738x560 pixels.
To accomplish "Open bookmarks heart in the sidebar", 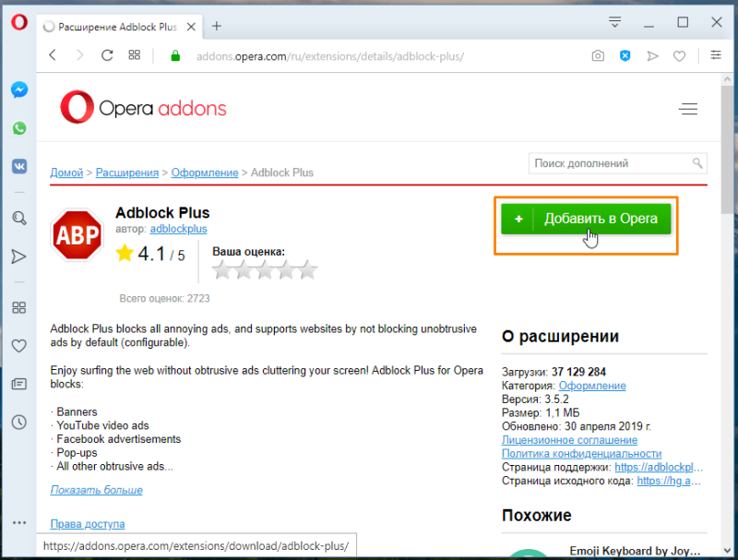I will pos(18,346).
